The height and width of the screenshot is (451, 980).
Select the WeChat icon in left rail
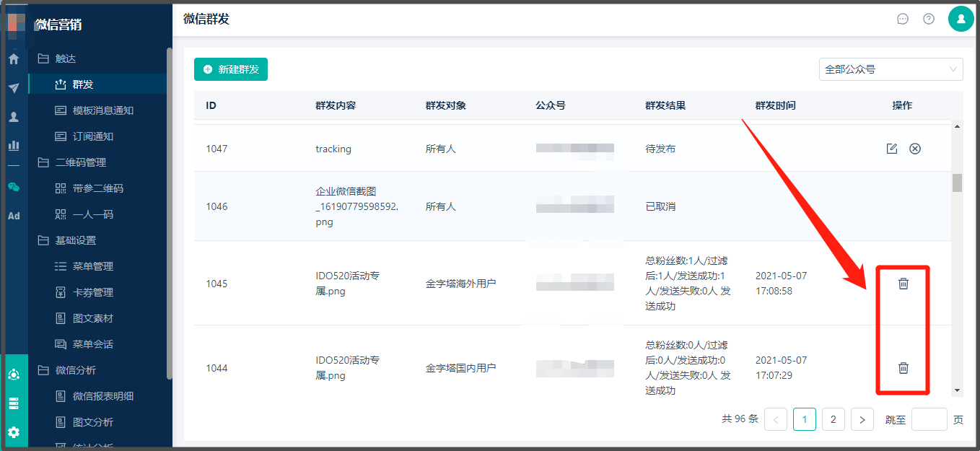(14, 187)
